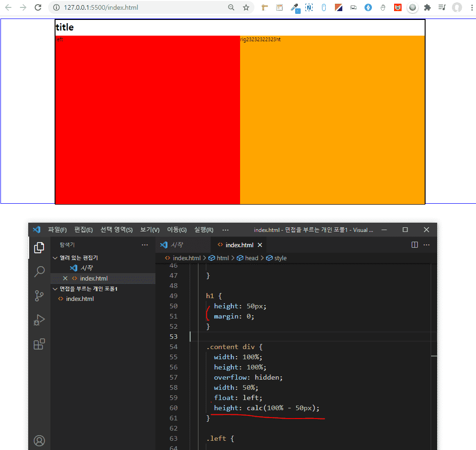Image resolution: width=476 pixels, height=450 pixels.
Task: Click the 'rig23232322323ht' text on webpage
Action: (x=260, y=39)
